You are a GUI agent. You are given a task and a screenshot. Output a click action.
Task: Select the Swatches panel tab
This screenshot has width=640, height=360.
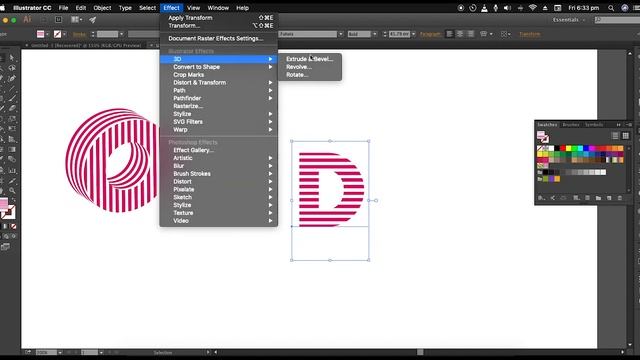pos(547,124)
